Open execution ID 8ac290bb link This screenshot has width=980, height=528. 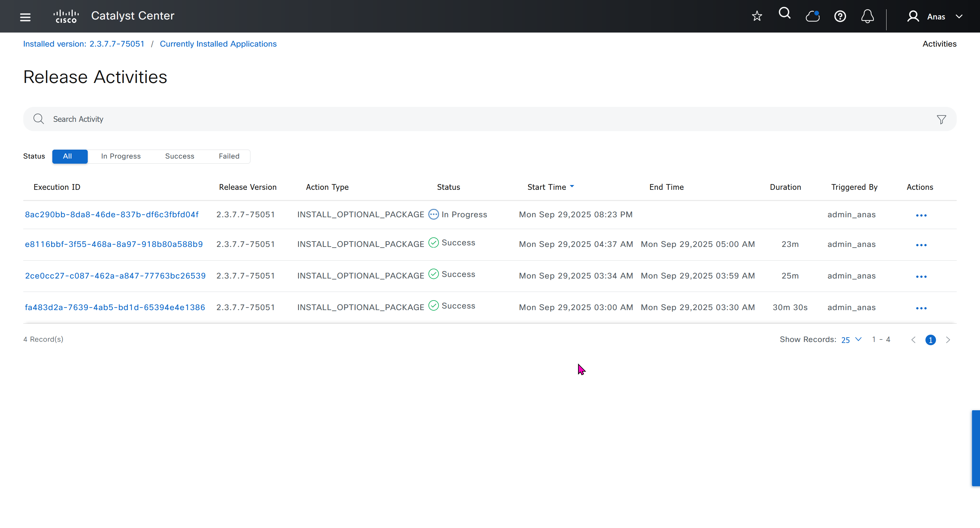(x=111, y=214)
